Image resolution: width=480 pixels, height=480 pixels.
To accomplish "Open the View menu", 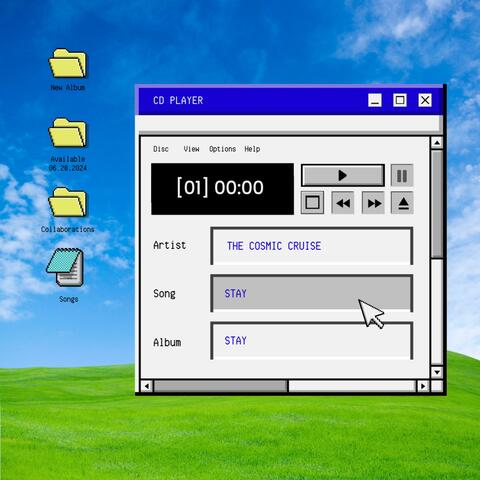I will (x=191, y=149).
